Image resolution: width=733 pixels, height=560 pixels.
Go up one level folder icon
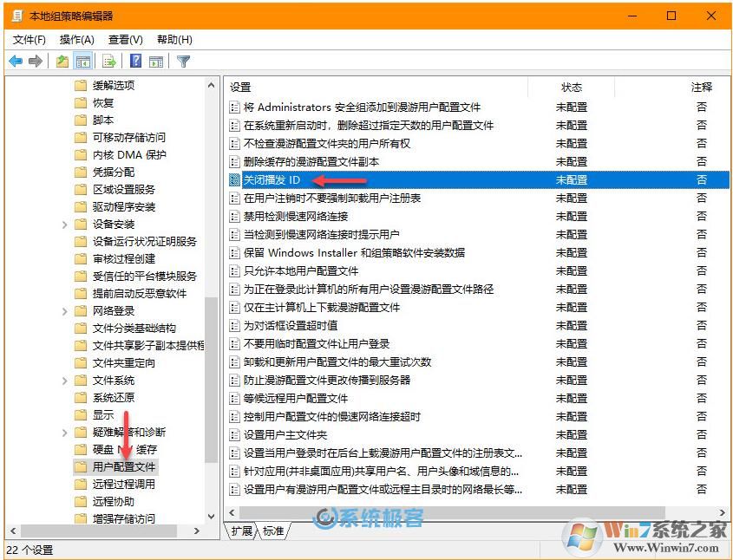[x=62, y=62]
